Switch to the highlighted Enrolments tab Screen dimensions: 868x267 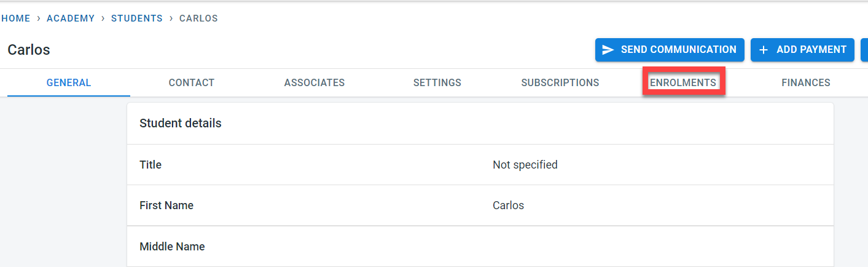(683, 82)
